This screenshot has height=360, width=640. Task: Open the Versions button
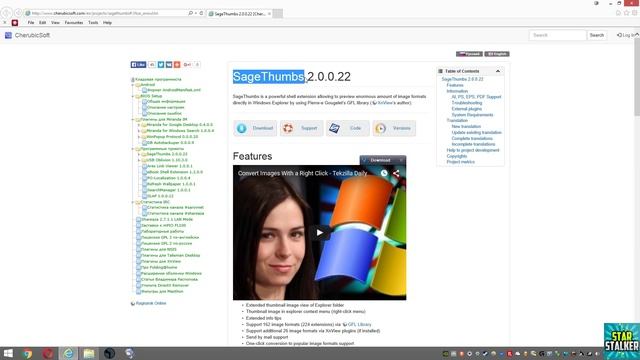pos(394,128)
